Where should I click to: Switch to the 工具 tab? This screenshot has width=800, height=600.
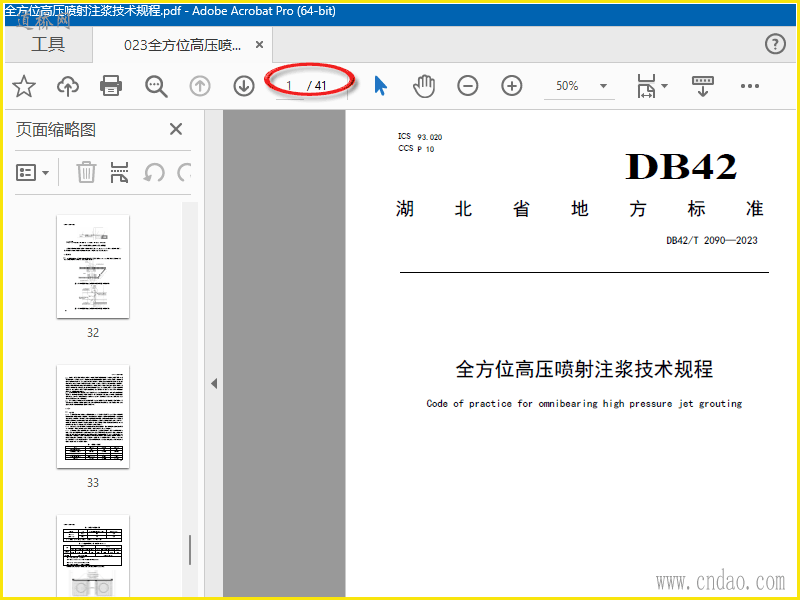pos(48,44)
